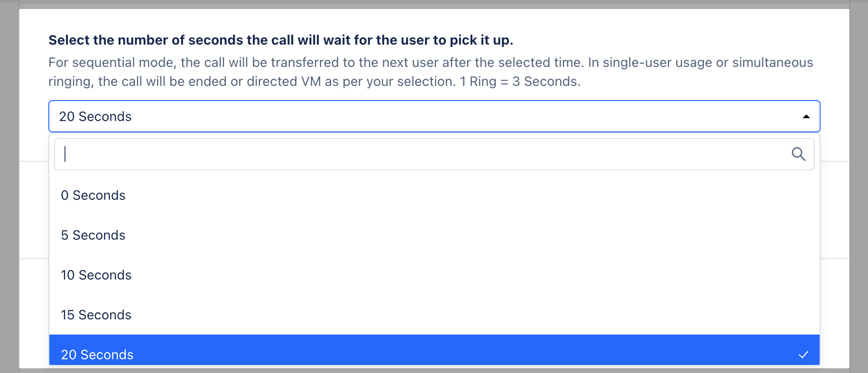Click the checkmark icon on 20 Seconds row
Viewport: 868px width, 373px height.
click(x=803, y=354)
